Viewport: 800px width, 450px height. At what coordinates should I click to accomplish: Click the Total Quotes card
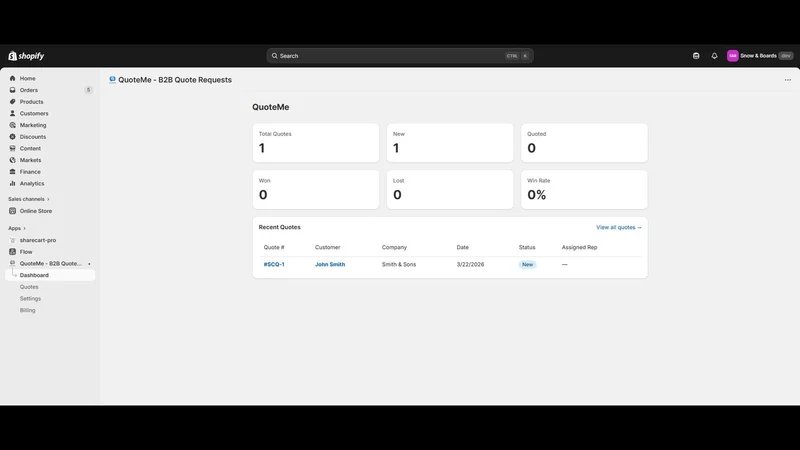point(316,143)
